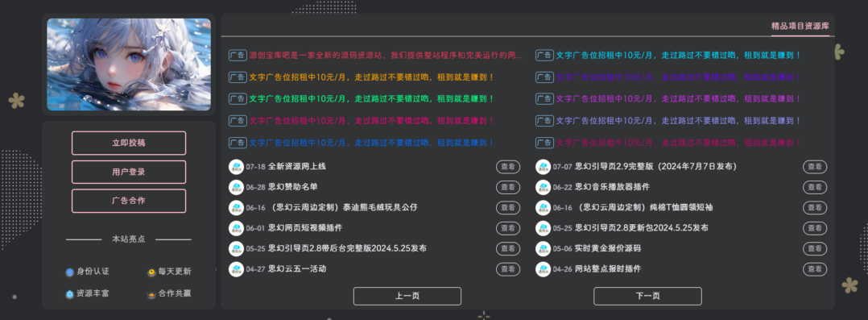Click the 广告 tag beside the orange ad text
Viewport: 868px width, 320px height.
coord(238,77)
